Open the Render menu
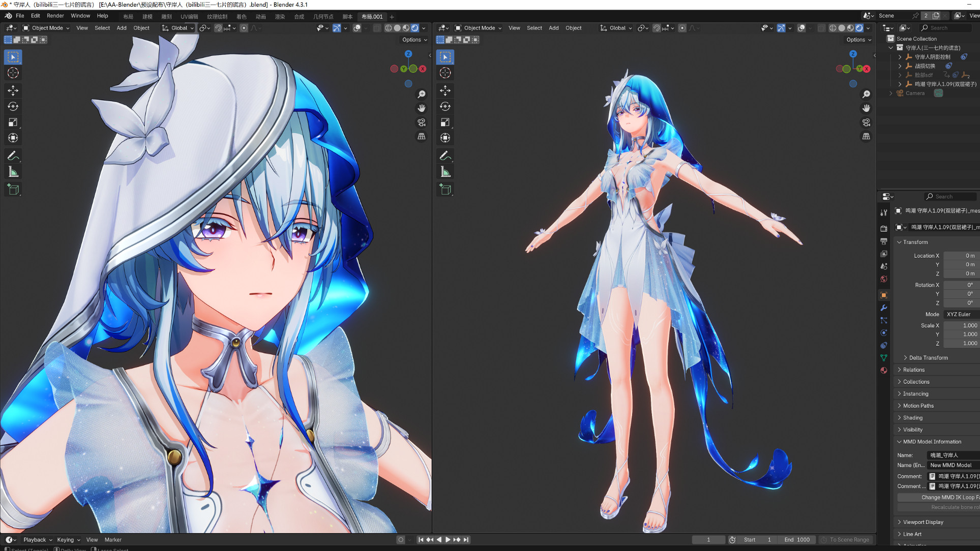The width and height of the screenshot is (980, 551). click(55, 16)
